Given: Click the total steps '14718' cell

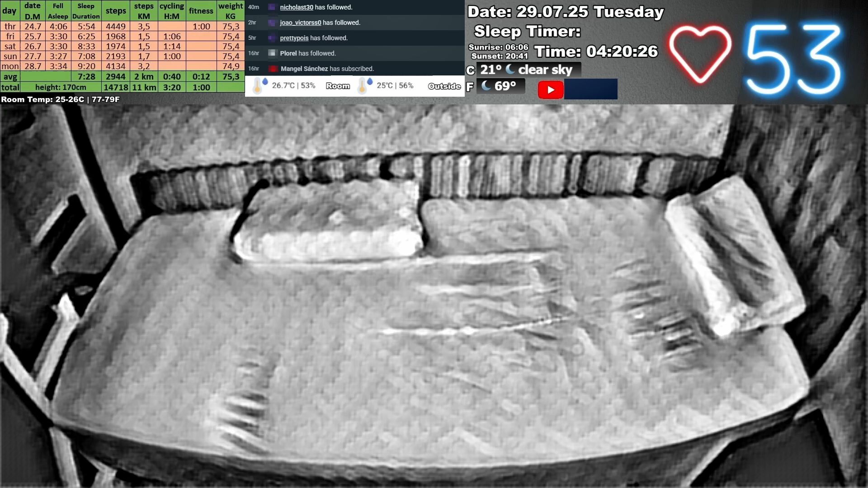Looking at the screenshot, I should 116,87.
